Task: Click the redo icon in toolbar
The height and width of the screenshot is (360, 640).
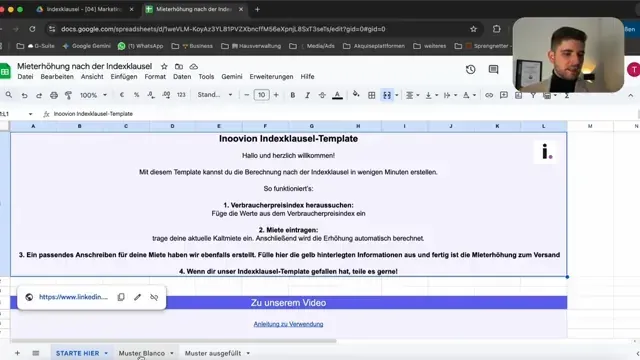Action: pos(39,95)
